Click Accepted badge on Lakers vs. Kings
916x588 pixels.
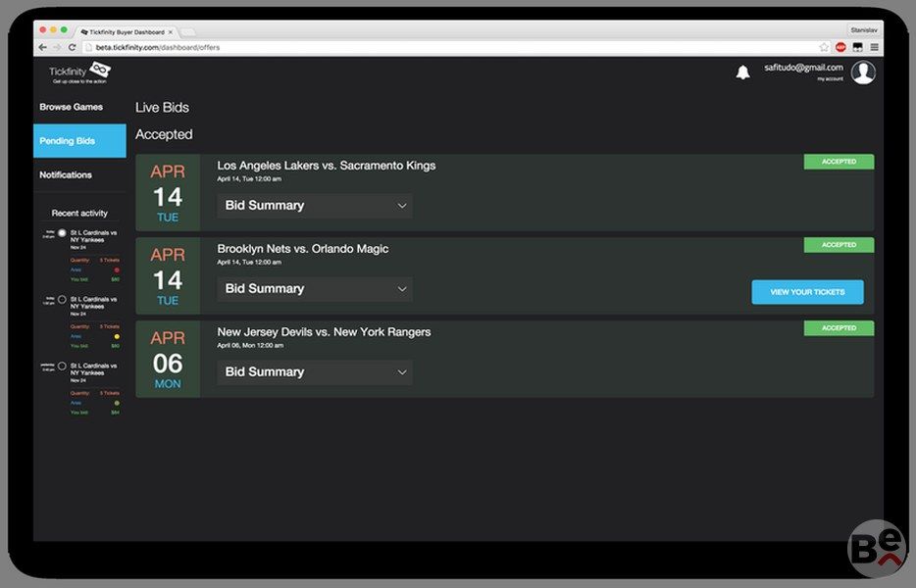point(839,162)
